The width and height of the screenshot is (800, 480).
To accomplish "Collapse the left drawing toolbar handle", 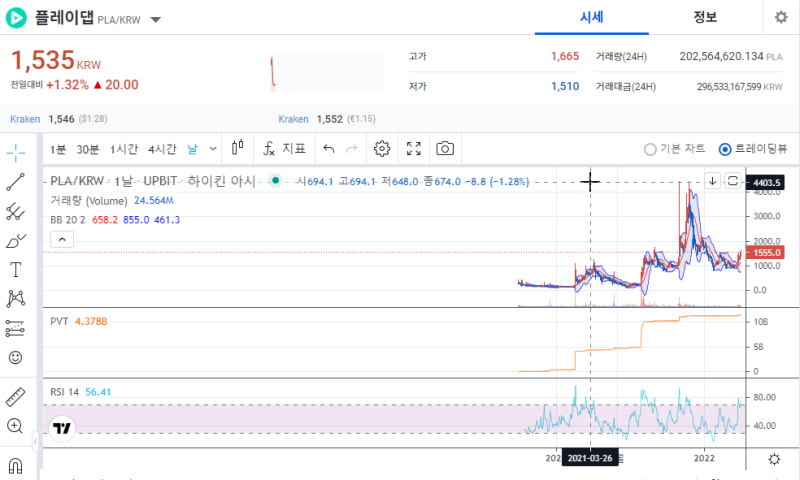I will coord(35,441).
